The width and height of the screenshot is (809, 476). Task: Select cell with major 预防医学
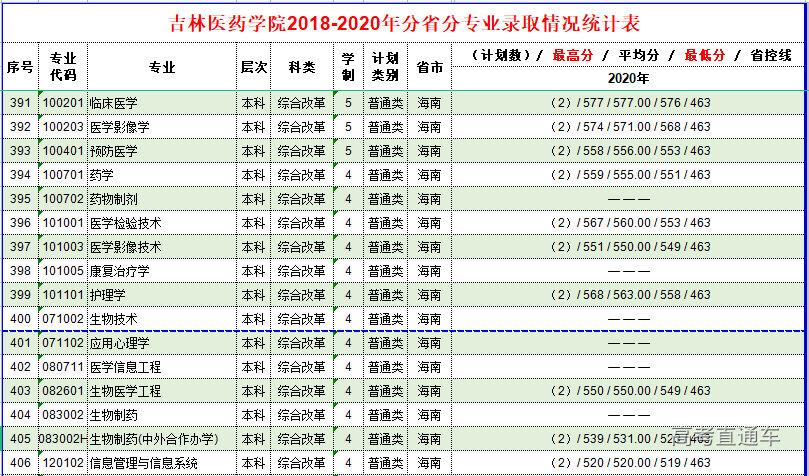pyautogui.click(x=162, y=151)
